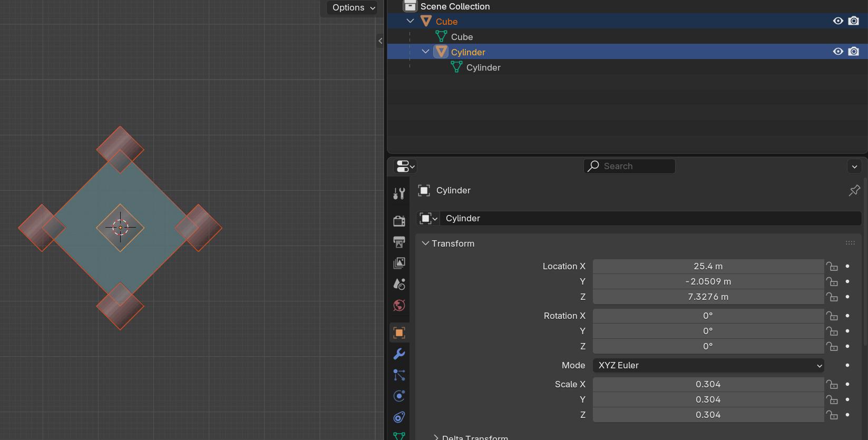Open the object browse dropdown beside name field
868x440 pixels.
[x=428, y=218]
